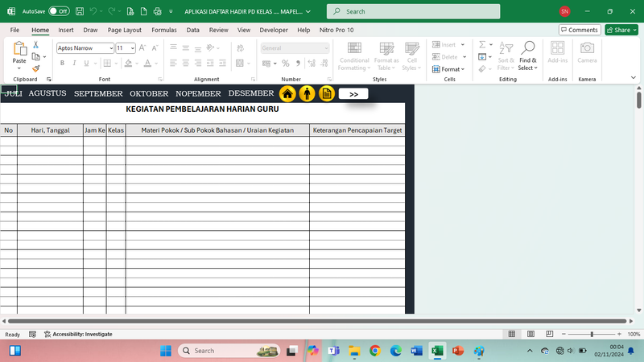Open the Number format General dropdown
Image resolution: width=644 pixels, height=362 pixels.
pos(326,48)
